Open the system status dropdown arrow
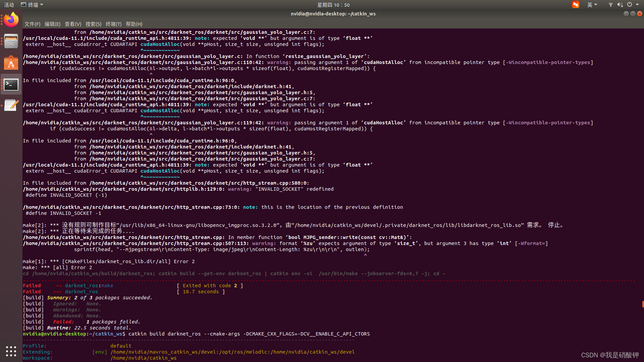Image resolution: width=644 pixels, height=362 pixels. tap(637, 4)
